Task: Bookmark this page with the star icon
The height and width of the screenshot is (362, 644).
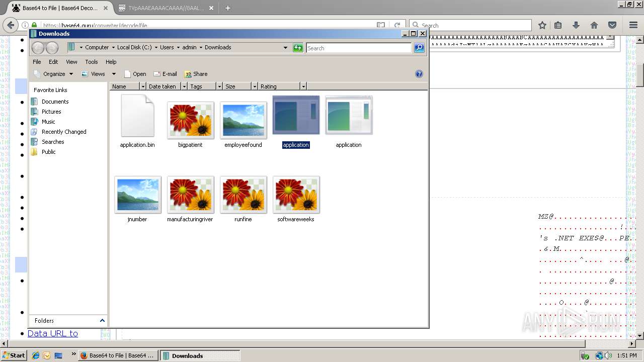Action: click(542, 25)
